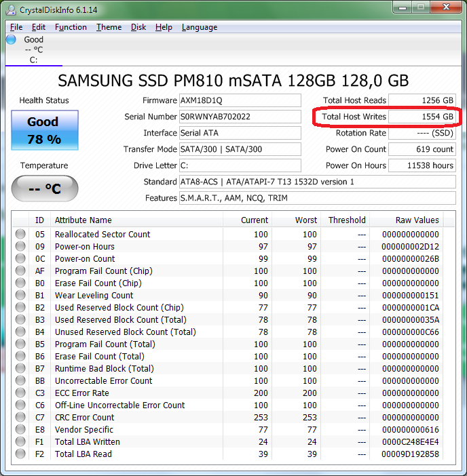Open the Language menu
467x476 pixels.
tap(200, 27)
